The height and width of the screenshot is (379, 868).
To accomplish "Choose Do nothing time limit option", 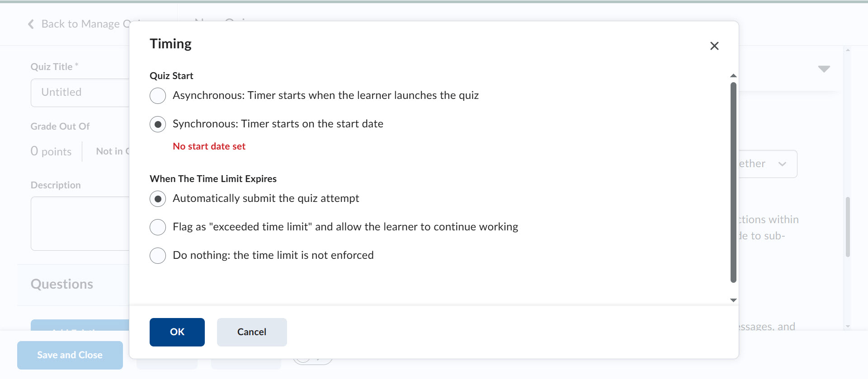I will coord(158,256).
